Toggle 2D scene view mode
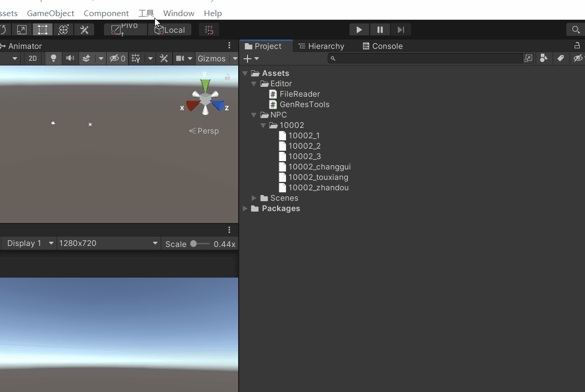 pos(33,59)
